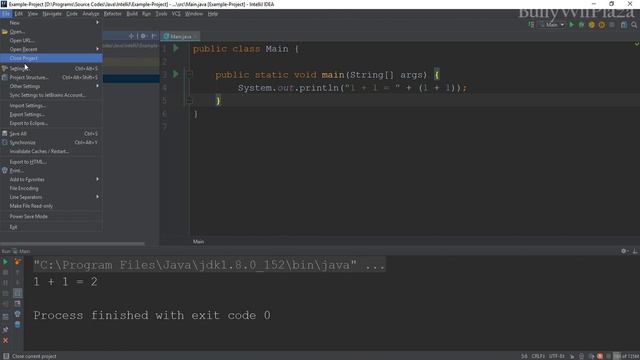640x360 pixels.
Task: Choose Open URL... from File menu
Action: (51, 40)
